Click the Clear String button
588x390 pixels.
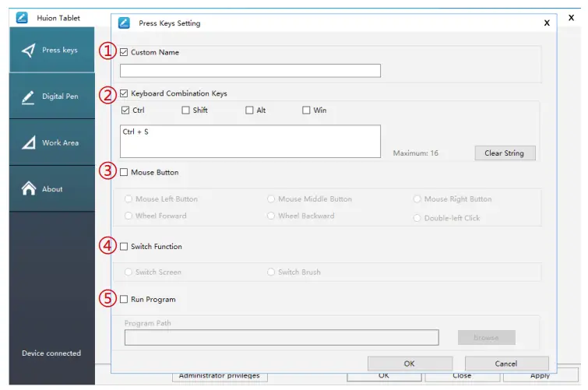[505, 153]
